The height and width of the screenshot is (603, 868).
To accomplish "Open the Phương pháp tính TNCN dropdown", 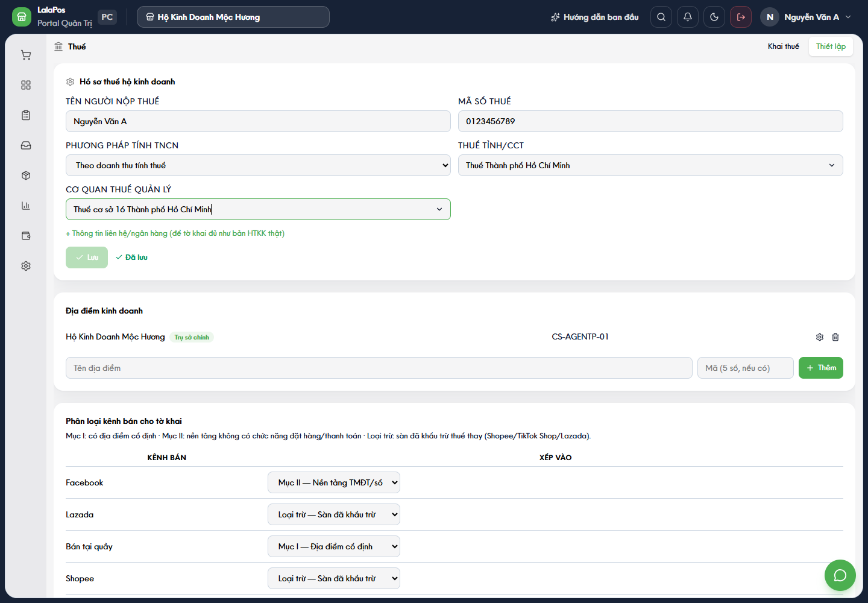I will [258, 165].
